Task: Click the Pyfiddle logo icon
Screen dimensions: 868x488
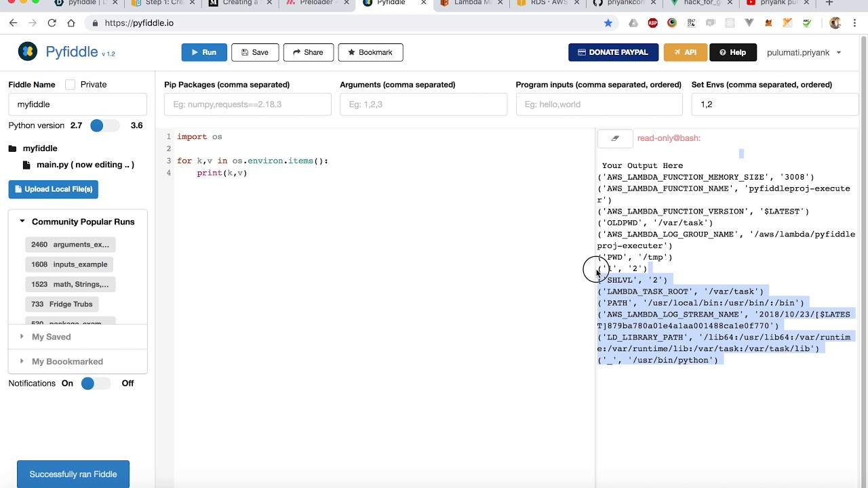Action: [x=28, y=52]
